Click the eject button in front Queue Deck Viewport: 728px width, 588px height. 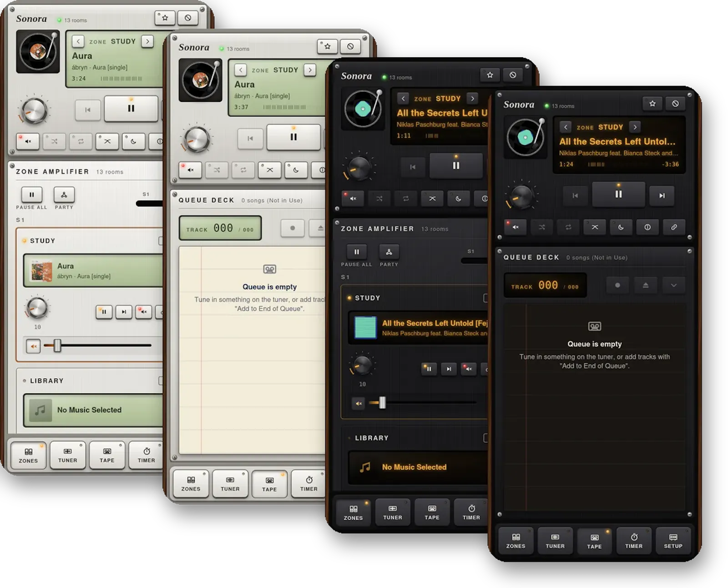646,285
